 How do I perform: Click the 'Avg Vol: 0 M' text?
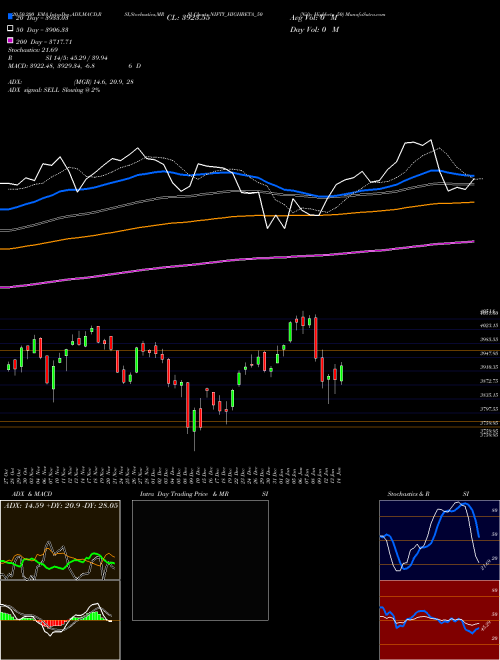coord(314,18)
